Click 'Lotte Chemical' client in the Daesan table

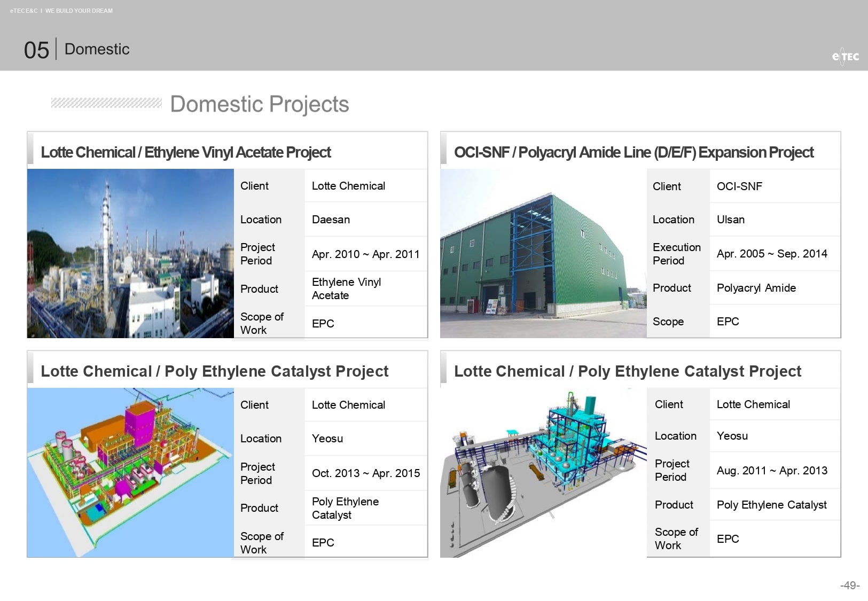(x=349, y=186)
